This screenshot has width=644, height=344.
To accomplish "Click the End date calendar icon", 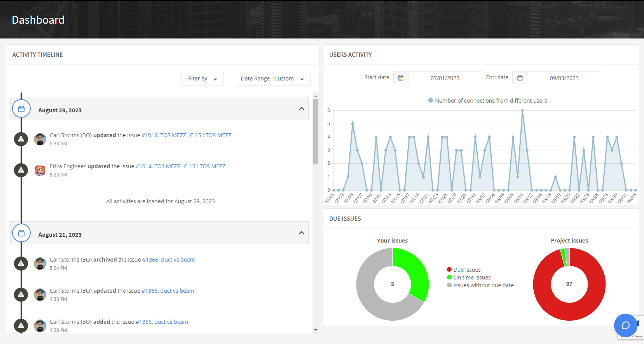I will pyautogui.click(x=520, y=78).
